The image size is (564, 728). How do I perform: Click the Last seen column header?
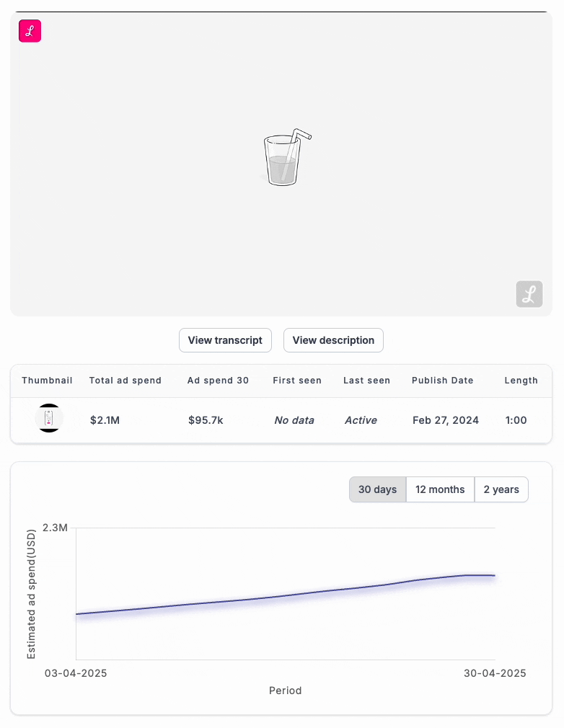pos(366,381)
